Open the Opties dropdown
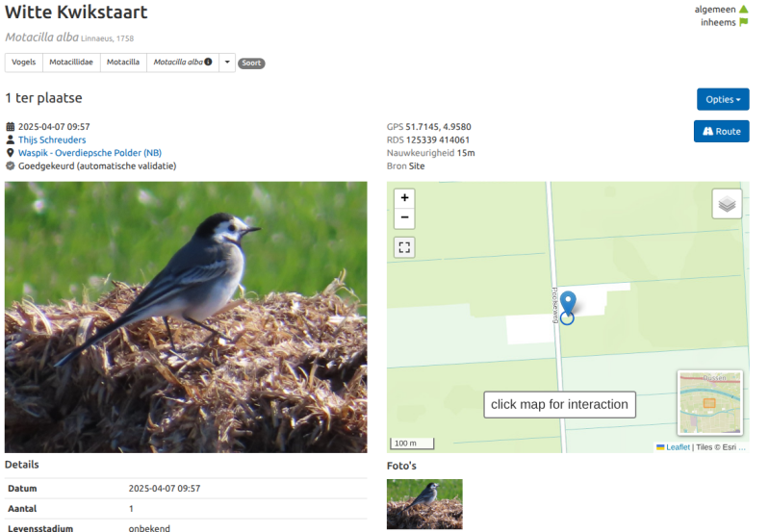Image resolution: width=769 pixels, height=532 pixels. (723, 99)
